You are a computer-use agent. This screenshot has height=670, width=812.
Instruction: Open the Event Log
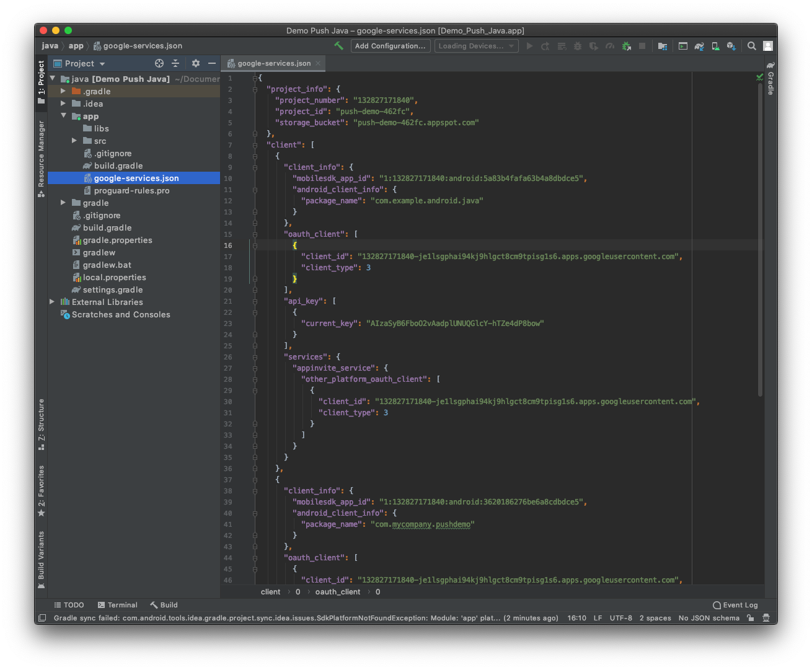(735, 604)
